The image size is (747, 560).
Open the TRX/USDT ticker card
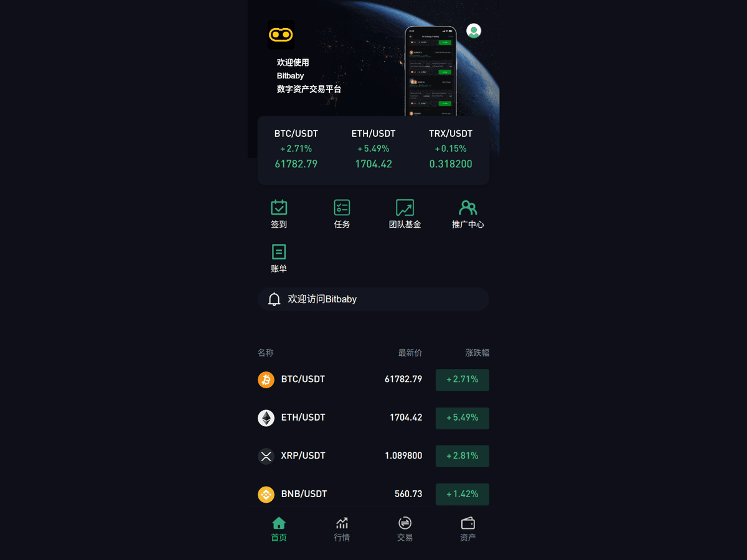tap(451, 149)
